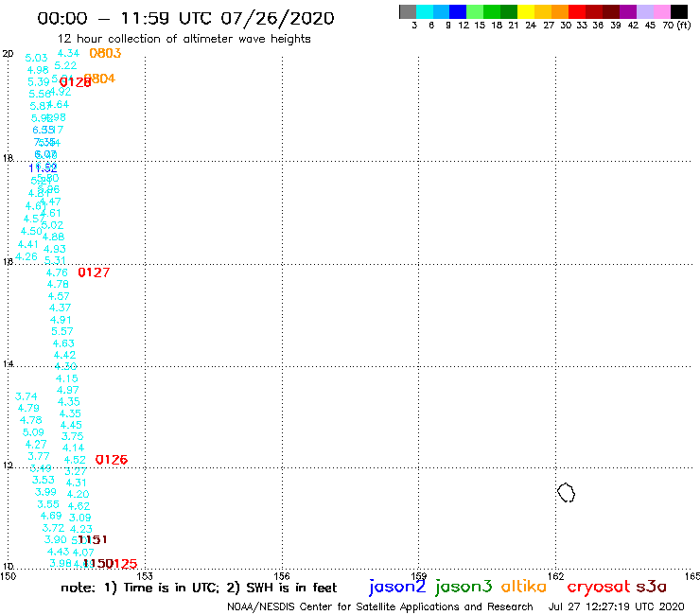The width and height of the screenshot is (700, 615).
Task: Click the wave height value '3.09'
Action: (x=80, y=518)
